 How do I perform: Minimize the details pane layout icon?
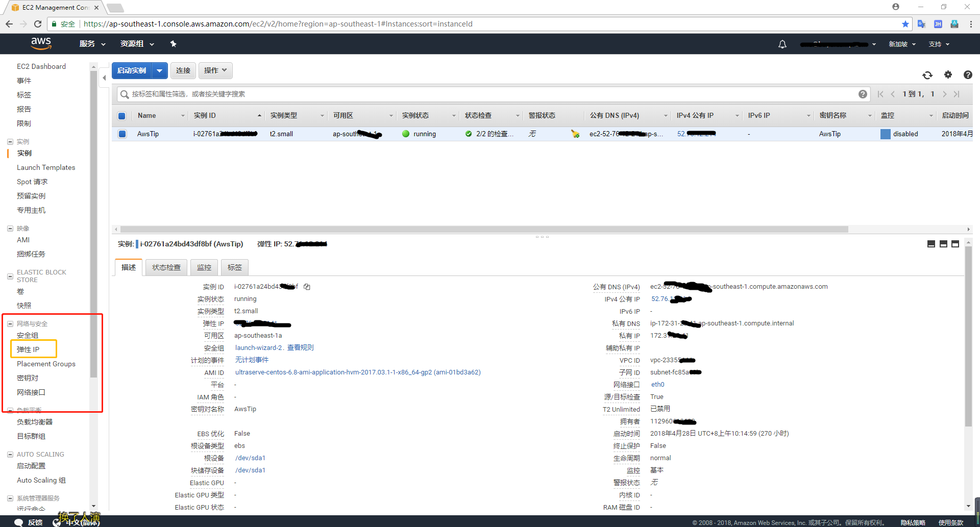(931, 244)
